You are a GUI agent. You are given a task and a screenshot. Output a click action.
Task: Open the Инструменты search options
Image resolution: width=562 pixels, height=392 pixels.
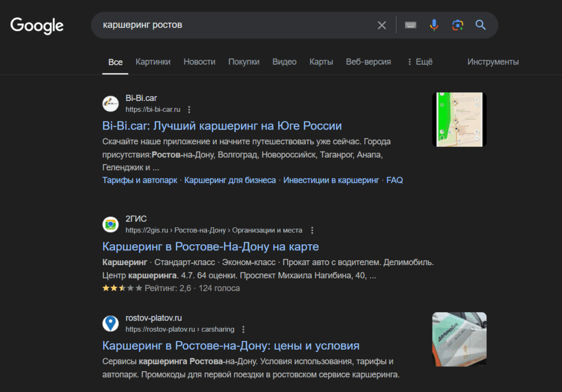492,61
